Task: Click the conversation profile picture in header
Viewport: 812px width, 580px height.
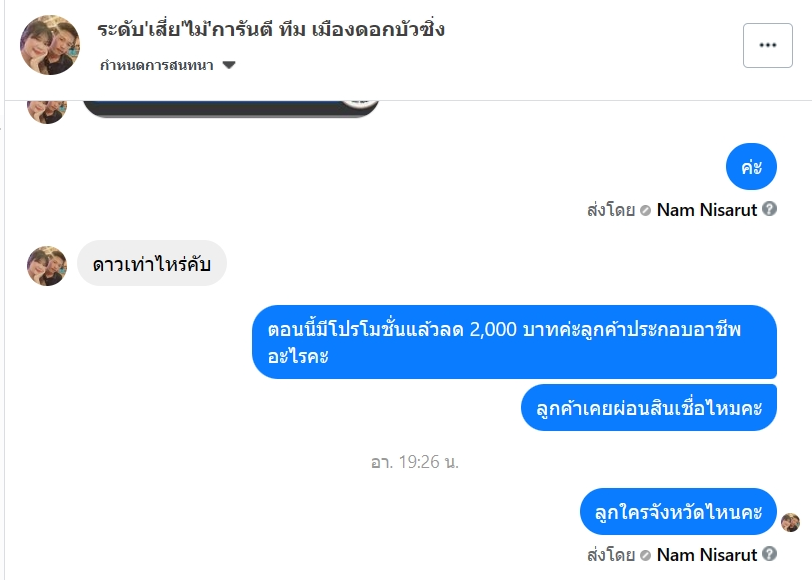Action: tap(50, 45)
